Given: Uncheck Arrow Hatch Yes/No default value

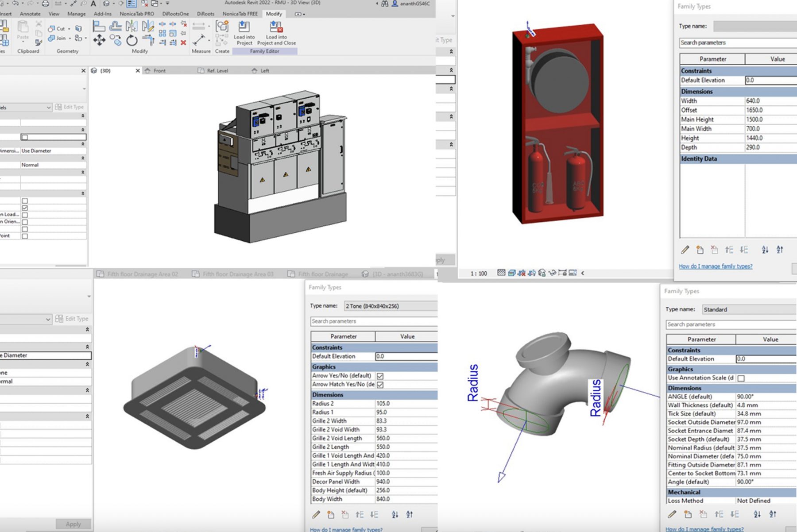Looking at the screenshot, I should (379, 384).
